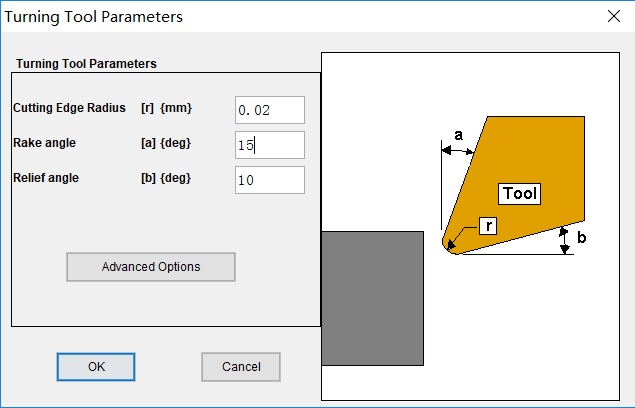Viewport: 635px width, 408px height.
Task: Select the a rake angle letter in diagram
Action: pos(458,133)
